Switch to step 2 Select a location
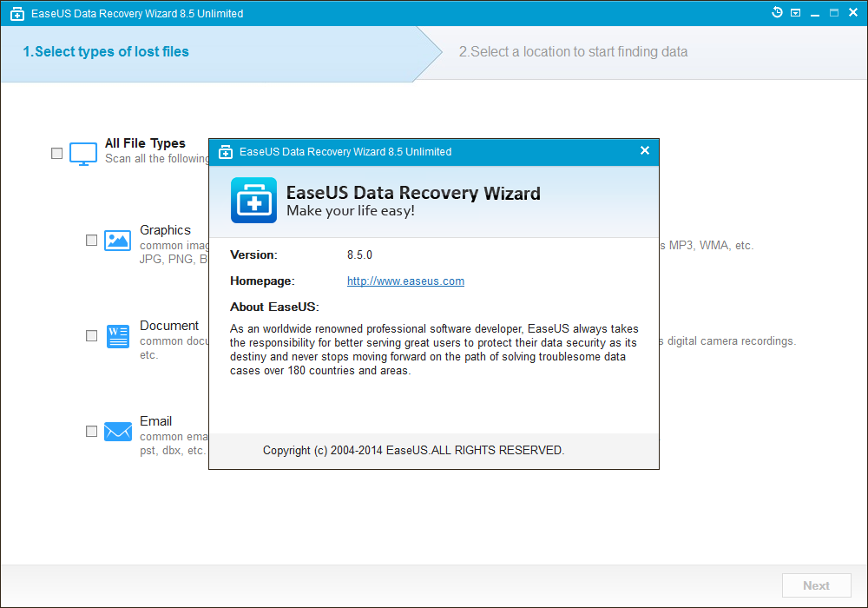 coord(573,51)
